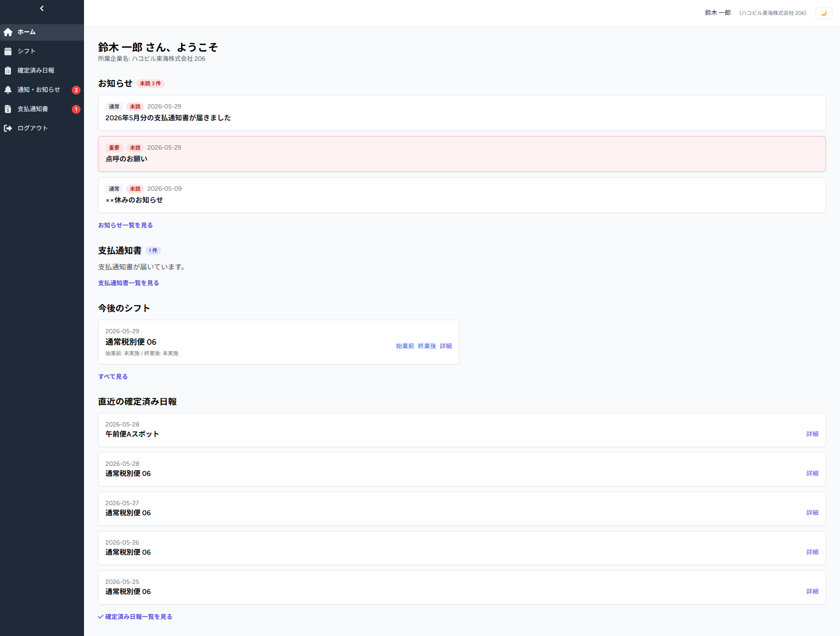Click the 重要 tag on 点呼のお願い

[x=114, y=148]
